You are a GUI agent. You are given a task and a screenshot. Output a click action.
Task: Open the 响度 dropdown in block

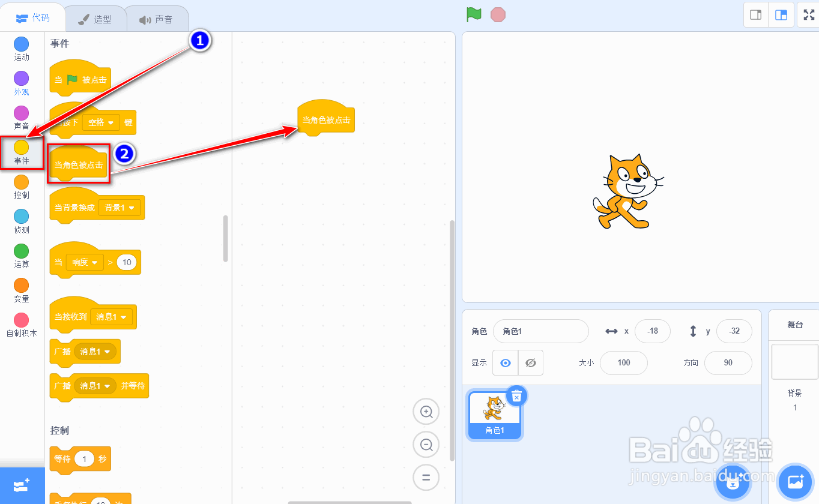(x=85, y=262)
